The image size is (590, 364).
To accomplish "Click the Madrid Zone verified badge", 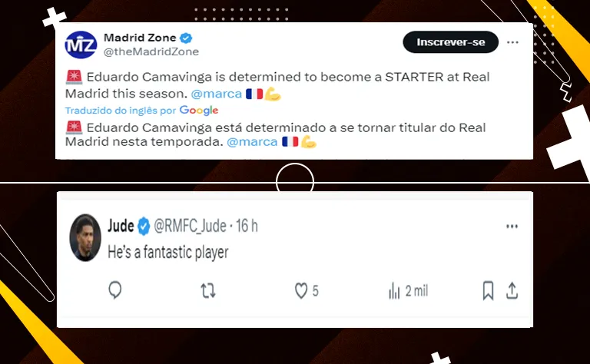I will (x=185, y=38).
